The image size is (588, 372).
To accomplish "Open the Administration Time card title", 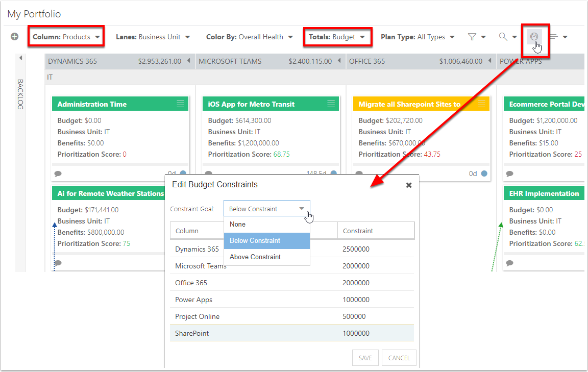I will click(92, 104).
